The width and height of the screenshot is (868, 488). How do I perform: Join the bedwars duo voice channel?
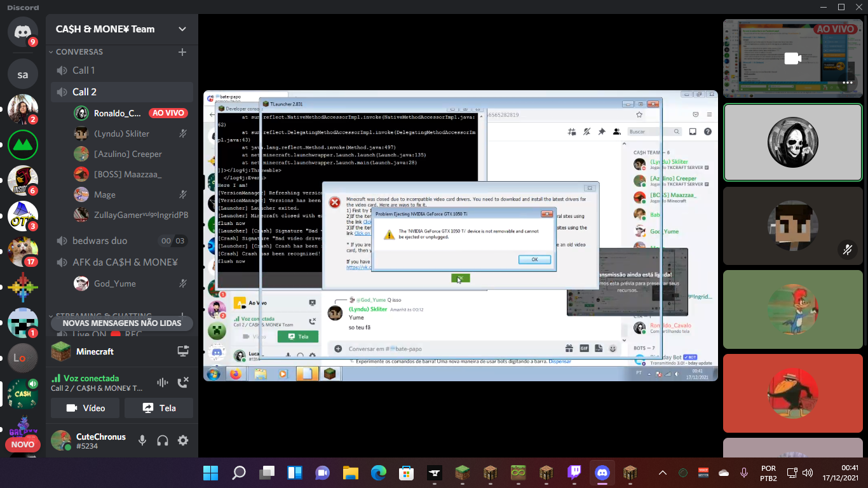pos(122,241)
